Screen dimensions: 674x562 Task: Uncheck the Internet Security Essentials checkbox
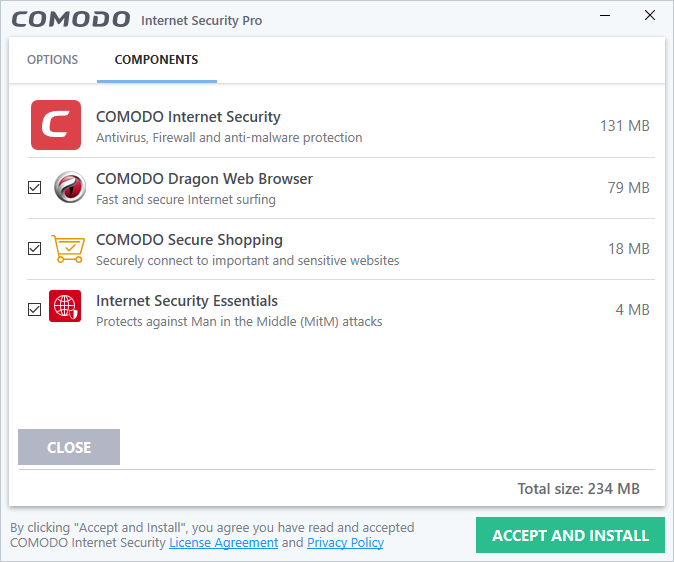(34, 310)
